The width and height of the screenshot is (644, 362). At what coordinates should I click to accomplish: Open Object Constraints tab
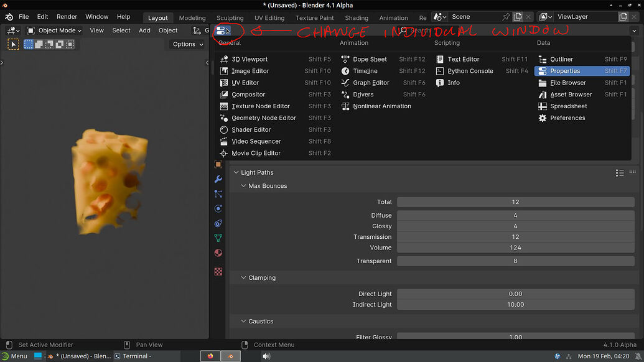(218, 223)
